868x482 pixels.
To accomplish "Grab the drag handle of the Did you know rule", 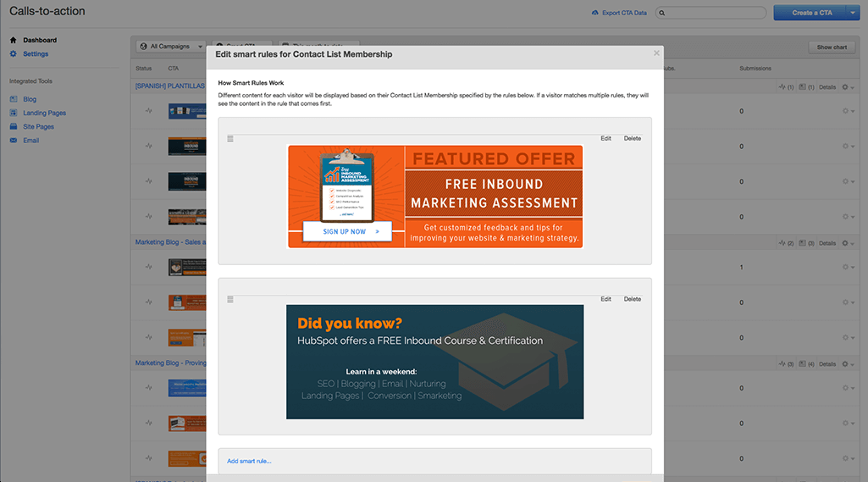I will click(230, 300).
